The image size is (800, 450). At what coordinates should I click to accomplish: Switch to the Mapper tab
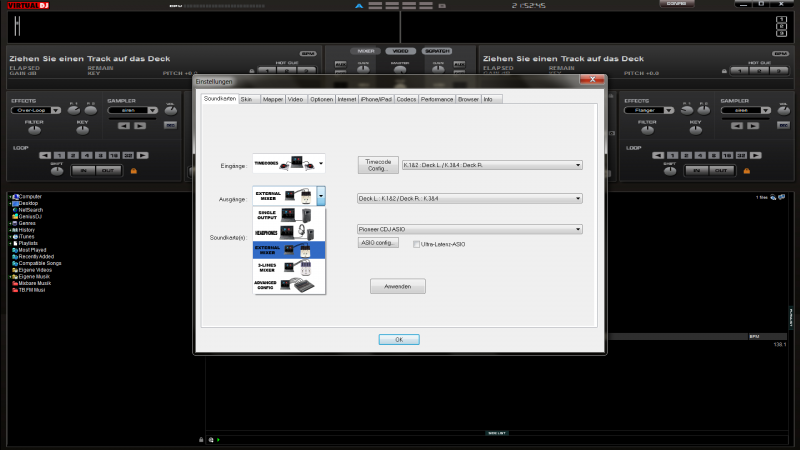(272, 99)
